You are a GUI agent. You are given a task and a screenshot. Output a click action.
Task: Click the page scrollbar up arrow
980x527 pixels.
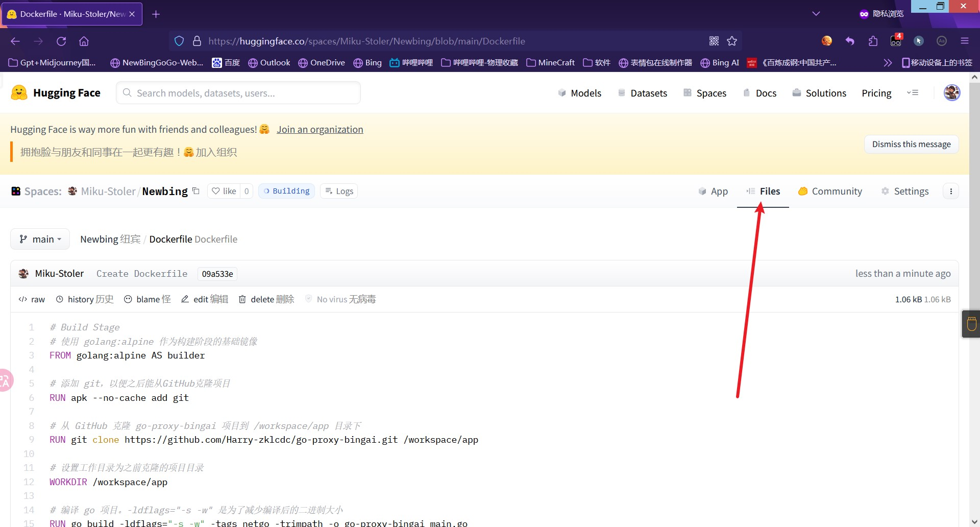point(974,78)
